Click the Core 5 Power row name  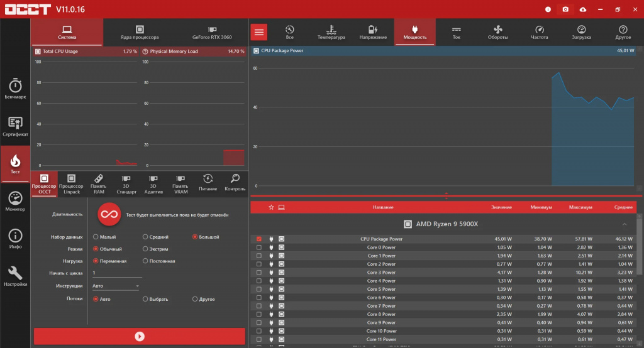coord(381,290)
